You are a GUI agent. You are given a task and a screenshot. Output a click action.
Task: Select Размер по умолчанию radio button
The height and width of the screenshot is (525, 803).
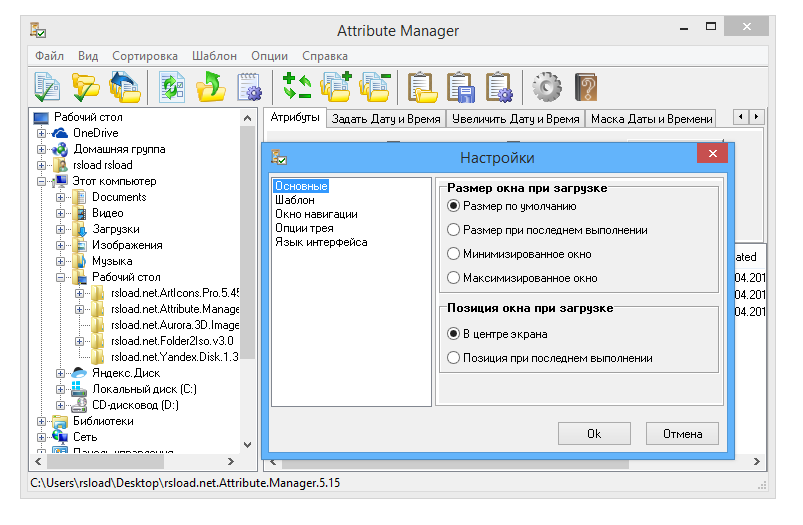point(453,206)
